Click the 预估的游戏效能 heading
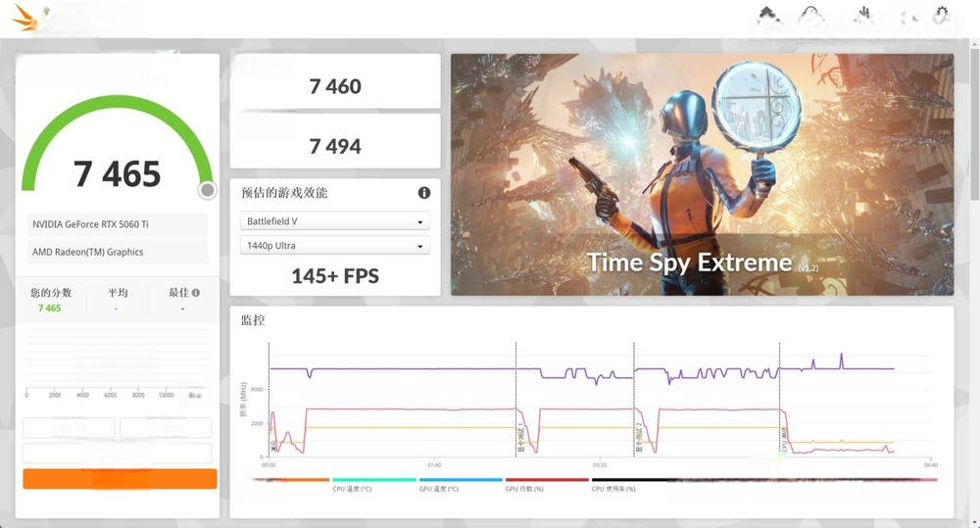Screen dimensions: 980x528 [x=284, y=192]
